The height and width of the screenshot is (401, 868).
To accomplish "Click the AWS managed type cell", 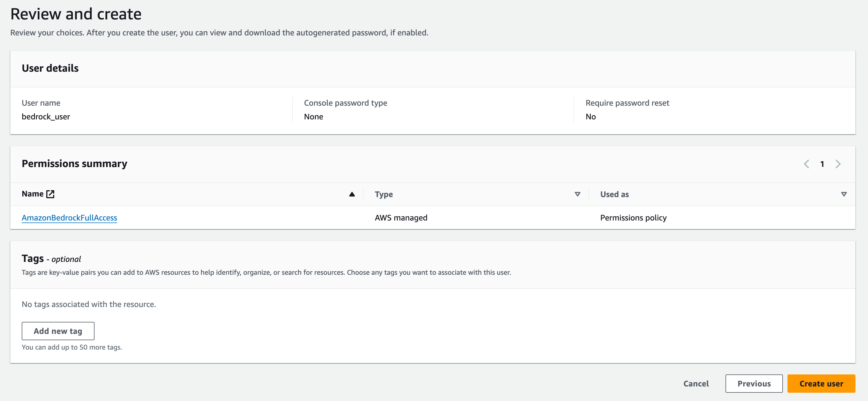I will 401,218.
